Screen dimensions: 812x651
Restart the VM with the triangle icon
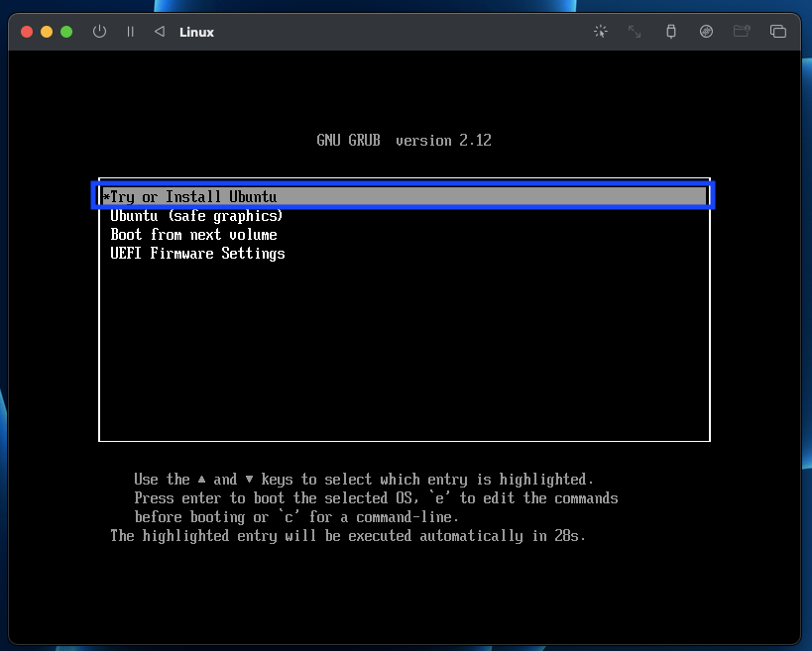[x=160, y=32]
